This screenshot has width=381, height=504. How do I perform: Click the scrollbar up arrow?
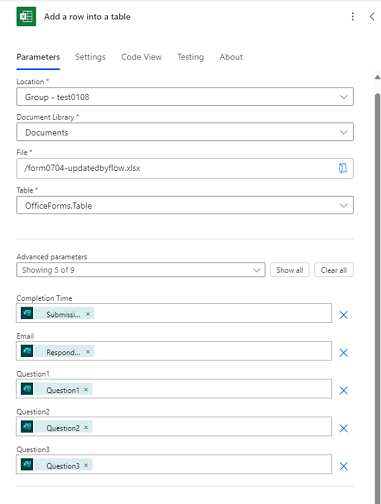point(377,77)
